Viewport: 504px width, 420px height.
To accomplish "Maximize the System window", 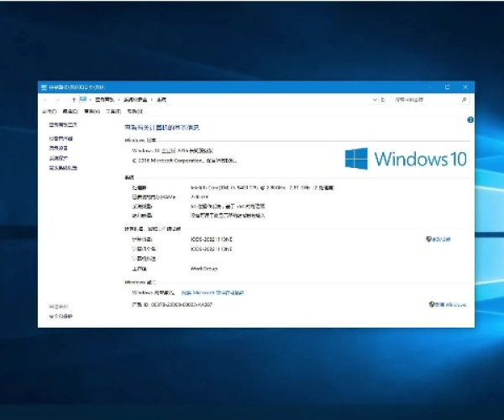I will point(447,87).
